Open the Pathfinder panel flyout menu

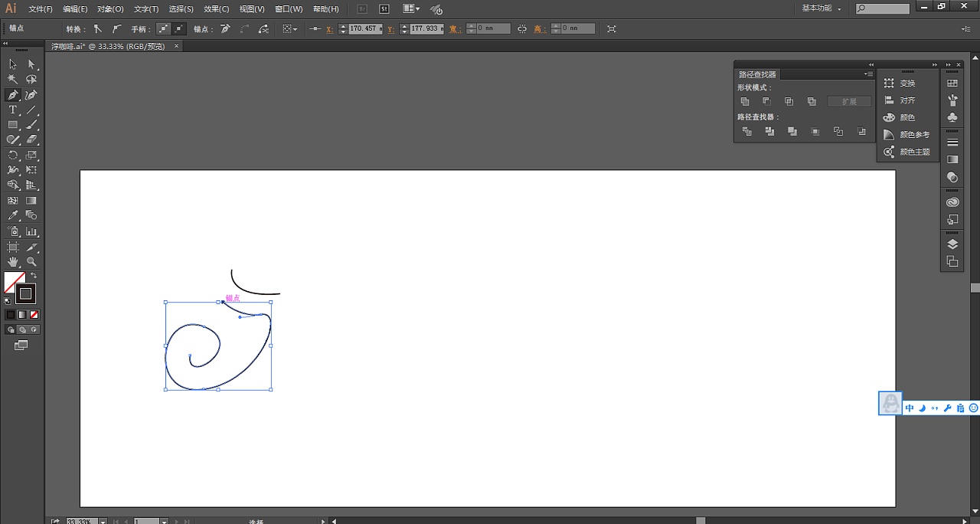869,74
